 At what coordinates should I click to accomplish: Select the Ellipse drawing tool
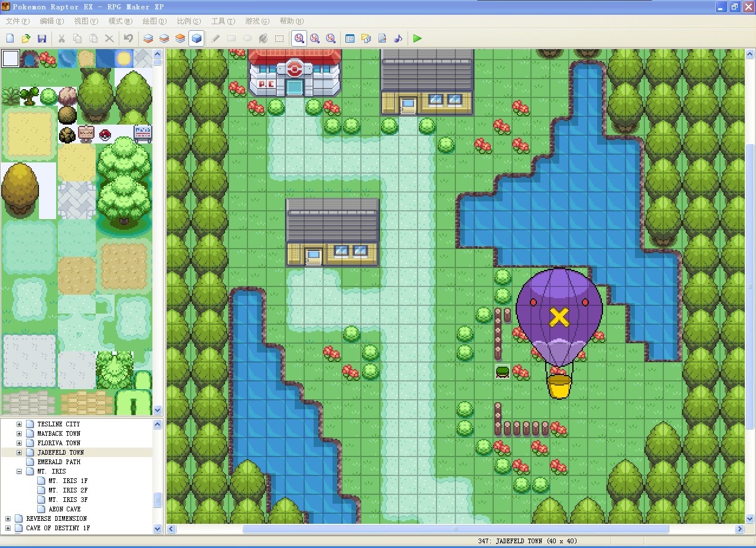click(247, 38)
